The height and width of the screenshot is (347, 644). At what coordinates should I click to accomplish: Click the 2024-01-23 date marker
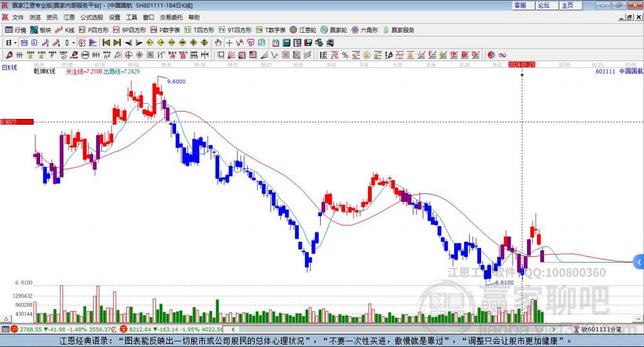521,64
